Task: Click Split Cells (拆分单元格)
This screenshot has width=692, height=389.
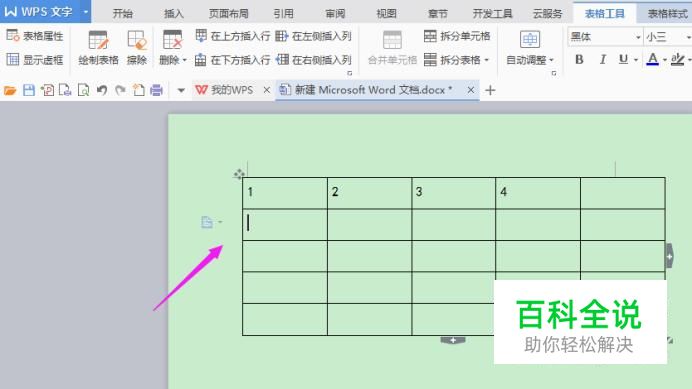Action: pos(457,36)
